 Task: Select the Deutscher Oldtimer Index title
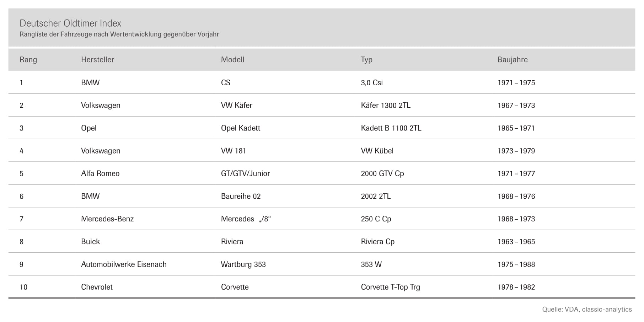70,23
